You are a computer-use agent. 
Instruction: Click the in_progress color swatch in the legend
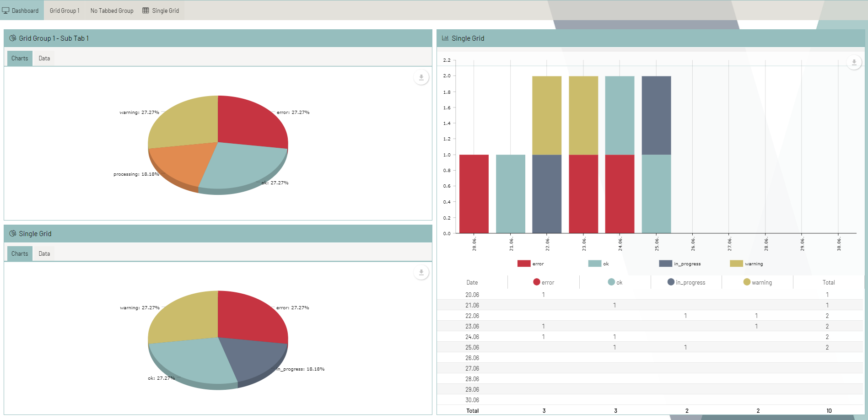(x=665, y=264)
